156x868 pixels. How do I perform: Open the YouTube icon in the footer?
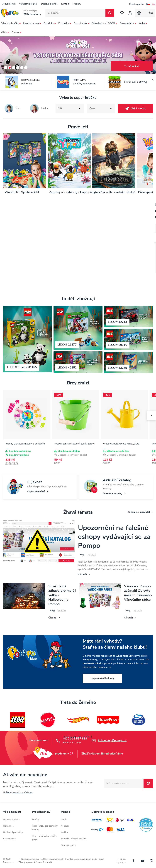(x=142, y=861)
